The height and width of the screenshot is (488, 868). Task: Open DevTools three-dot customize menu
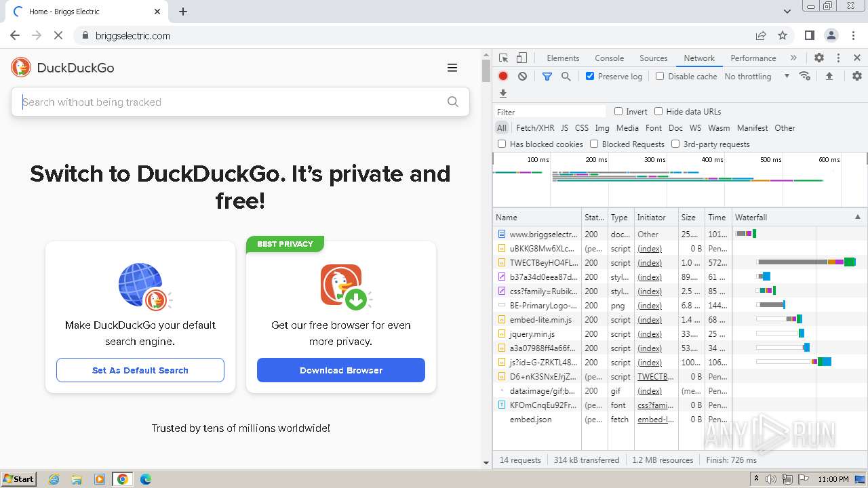pyautogui.click(x=838, y=58)
